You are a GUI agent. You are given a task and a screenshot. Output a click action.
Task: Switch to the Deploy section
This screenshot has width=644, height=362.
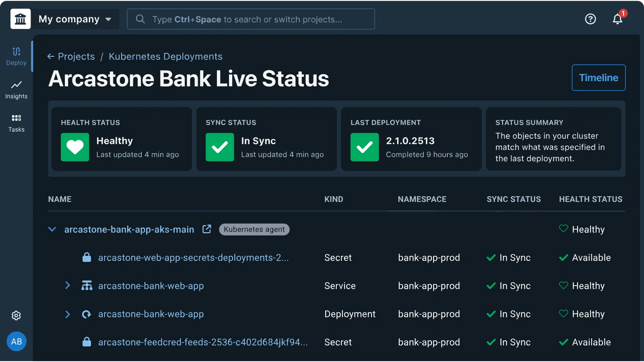tap(17, 56)
